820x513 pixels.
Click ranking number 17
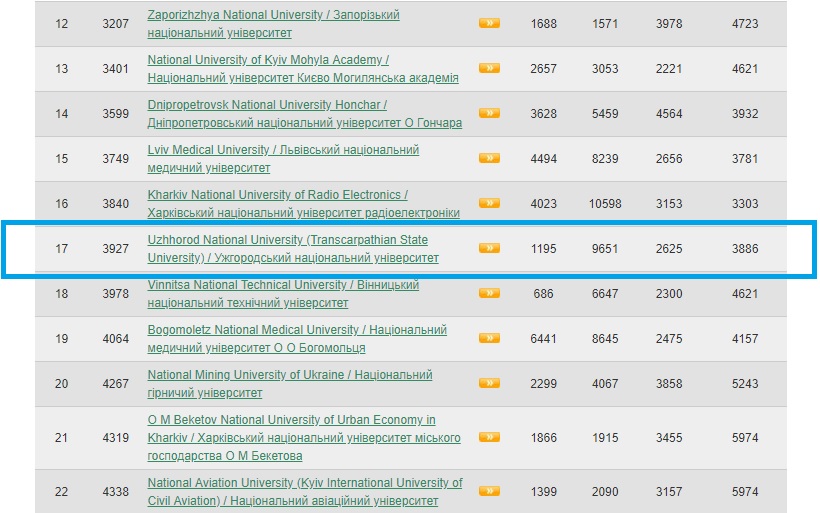62,249
